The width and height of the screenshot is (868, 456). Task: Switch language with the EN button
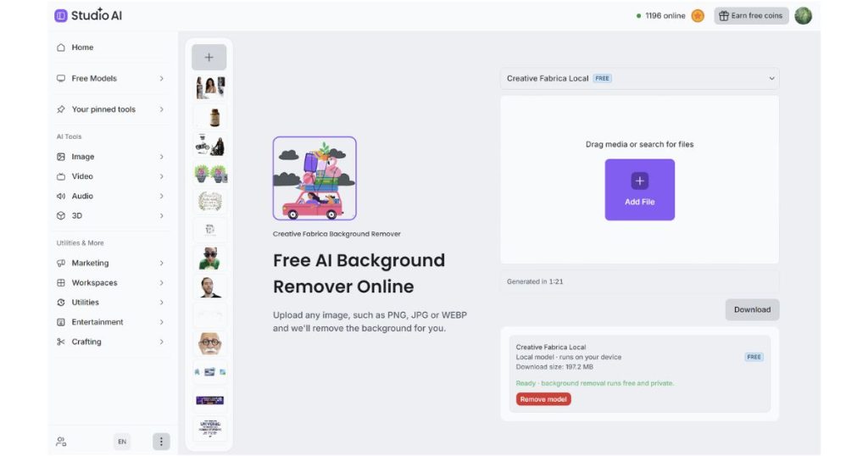point(122,442)
